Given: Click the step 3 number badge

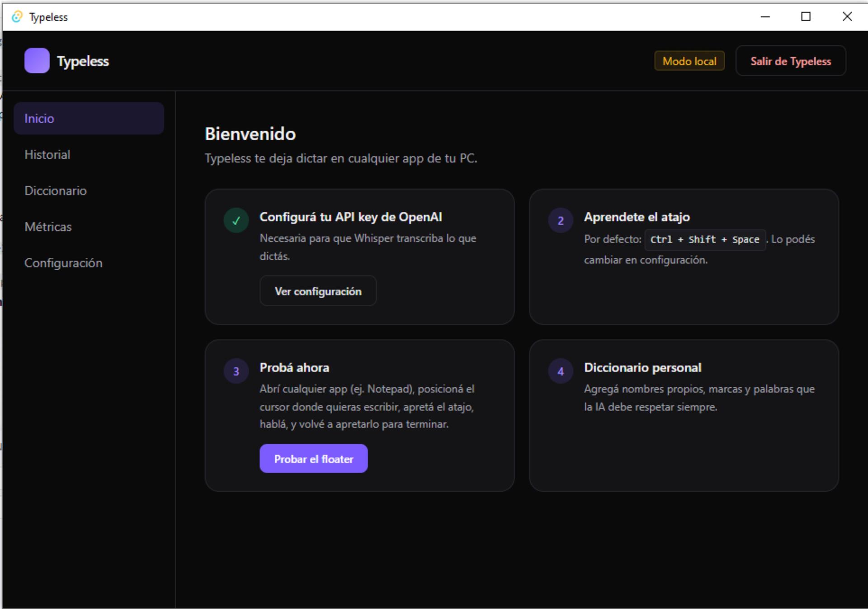Looking at the screenshot, I should point(236,371).
